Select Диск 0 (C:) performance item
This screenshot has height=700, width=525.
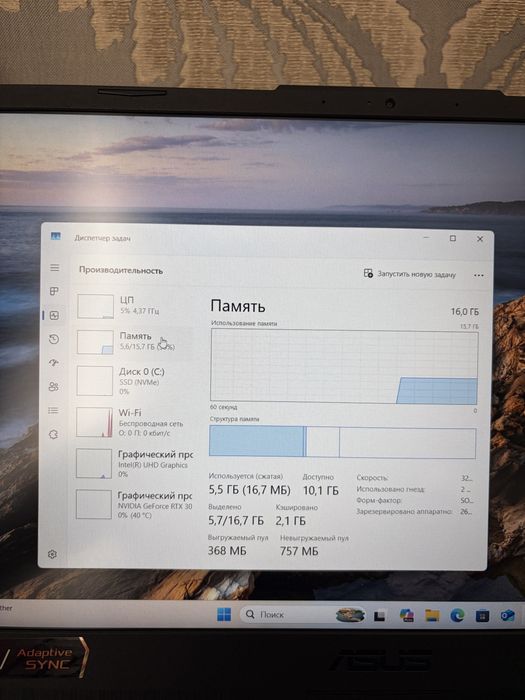click(x=133, y=381)
